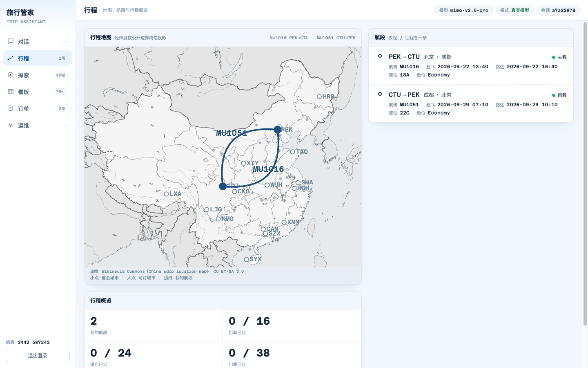
Task: Click the 订单 receipt icon
Action: (x=11, y=108)
